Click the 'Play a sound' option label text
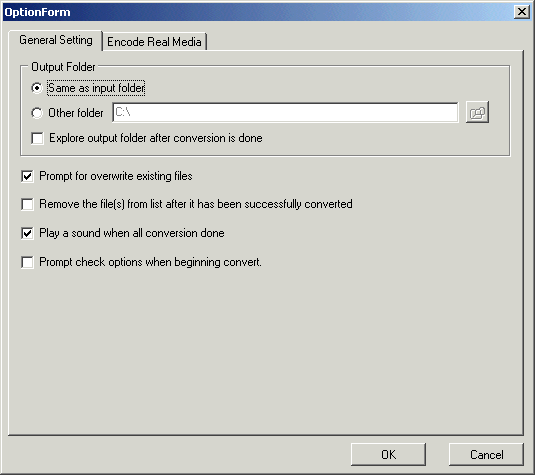The image size is (535, 475). pos(132,233)
